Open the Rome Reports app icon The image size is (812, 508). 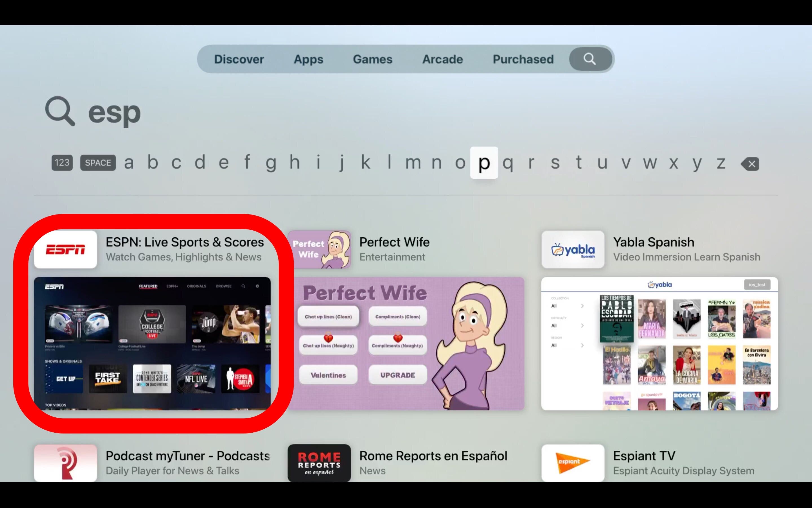[x=319, y=463]
